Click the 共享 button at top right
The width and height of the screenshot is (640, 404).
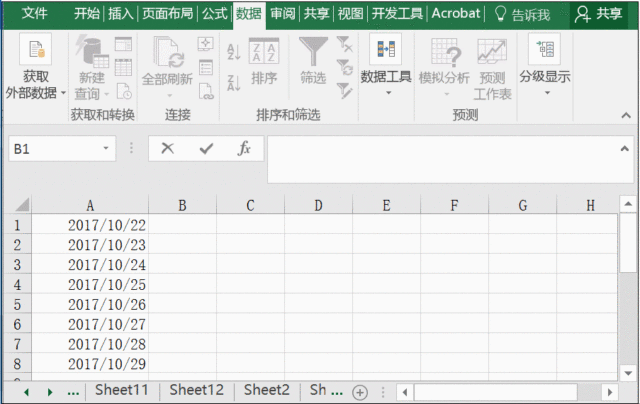(x=598, y=14)
